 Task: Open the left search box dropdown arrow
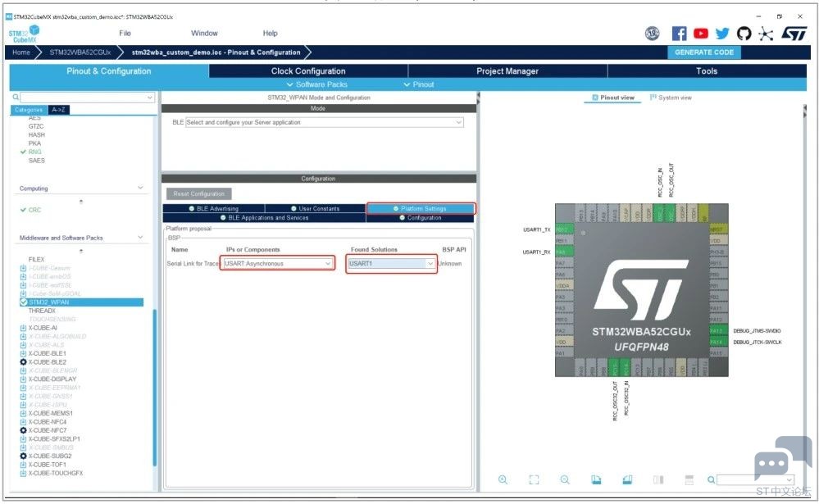click(150, 98)
